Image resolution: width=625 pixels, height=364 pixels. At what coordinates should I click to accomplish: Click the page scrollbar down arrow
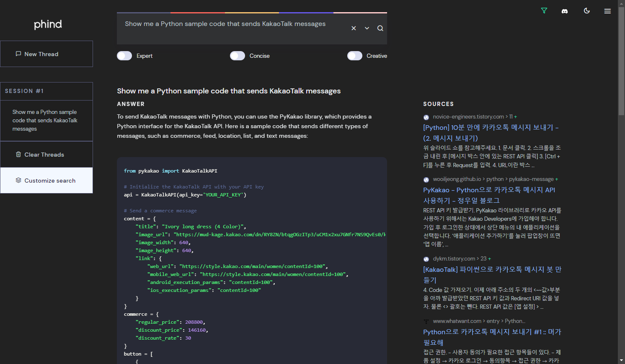pyautogui.click(x=621, y=360)
